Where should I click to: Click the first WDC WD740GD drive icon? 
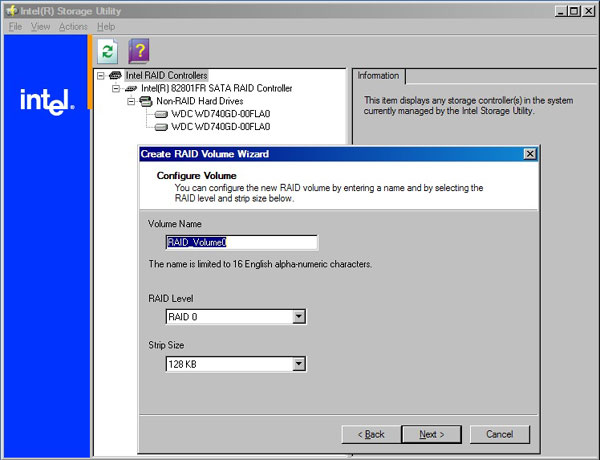tap(161, 114)
